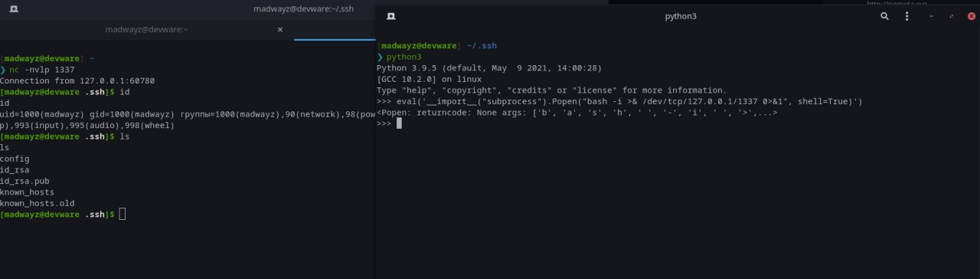The height and width of the screenshot is (279, 980).
Task: Click the 'Python 3.9.5' version line
Action: [x=489, y=68]
